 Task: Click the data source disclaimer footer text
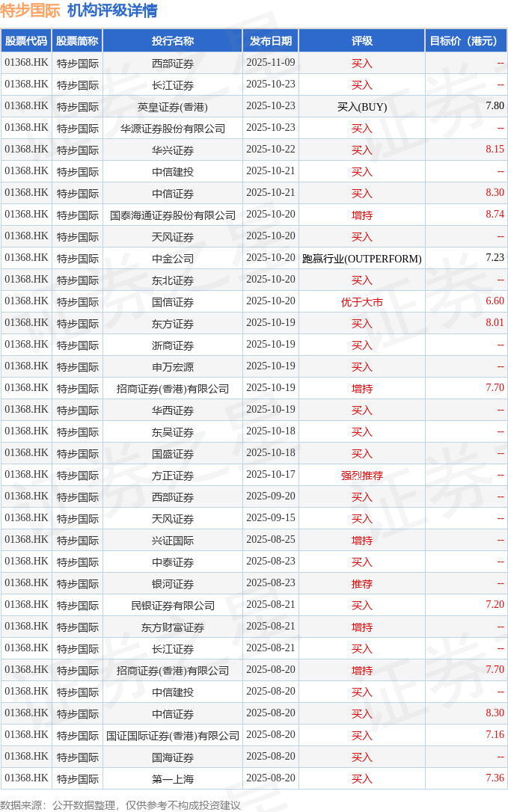click(120, 805)
